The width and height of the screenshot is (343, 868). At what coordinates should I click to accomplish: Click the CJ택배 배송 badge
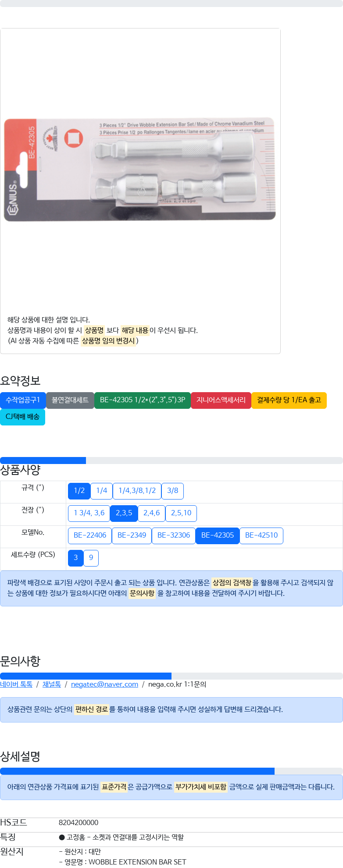point(22,417)
